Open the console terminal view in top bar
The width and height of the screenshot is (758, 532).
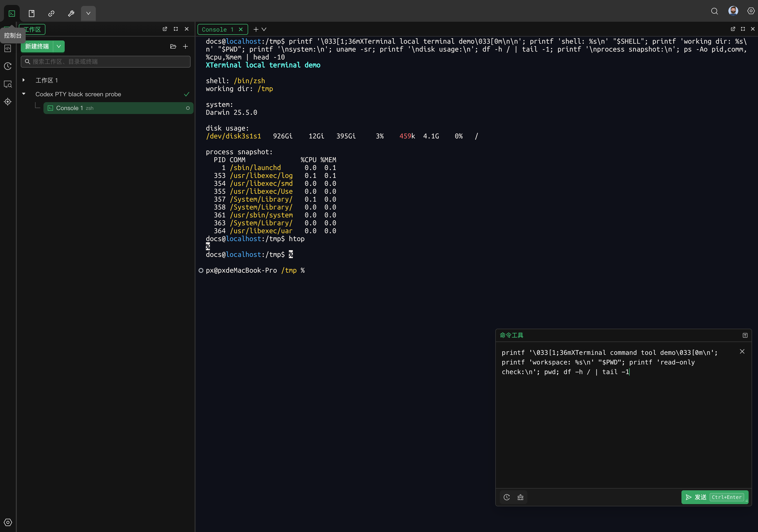12,14
